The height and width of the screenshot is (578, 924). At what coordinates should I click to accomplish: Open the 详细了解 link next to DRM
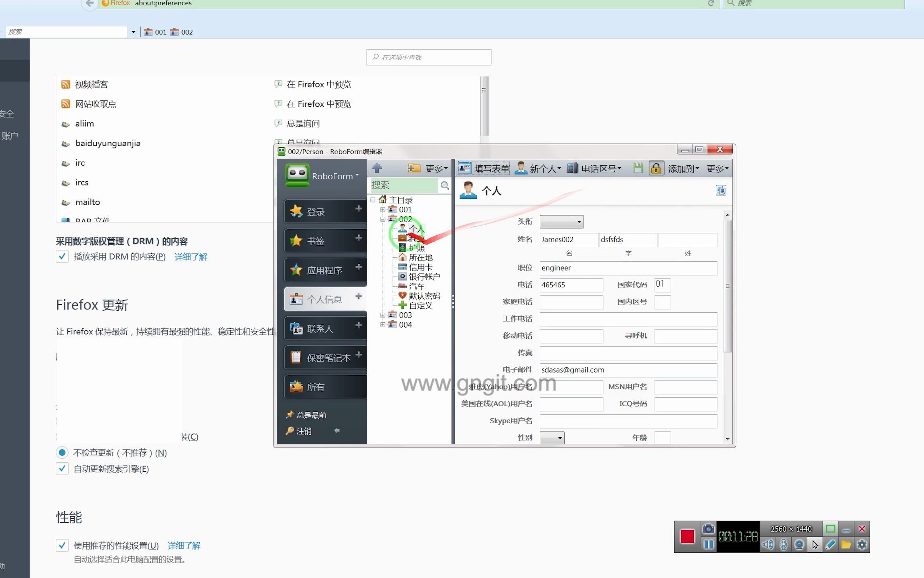coord(191,257)
